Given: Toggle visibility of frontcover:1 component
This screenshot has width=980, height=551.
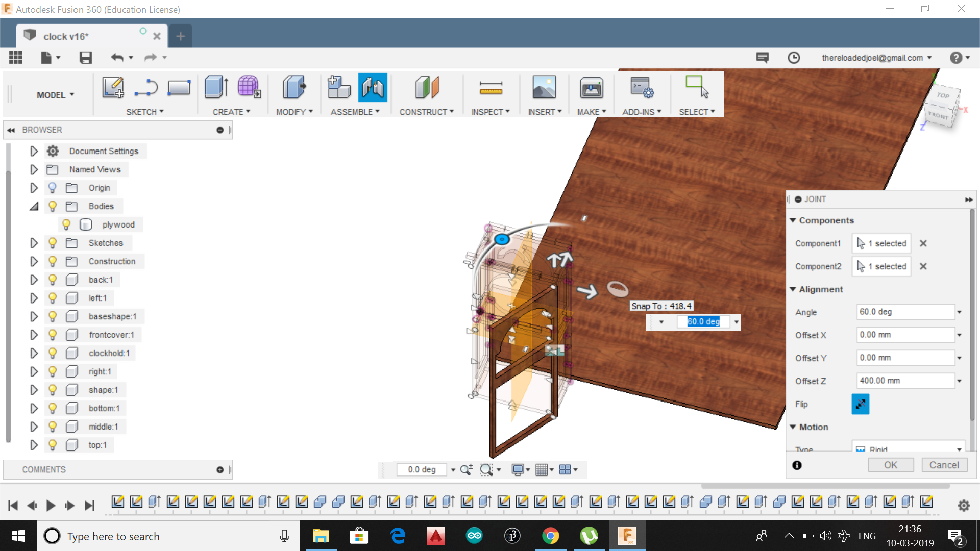Looking at the screenshot, I should 52,335.
